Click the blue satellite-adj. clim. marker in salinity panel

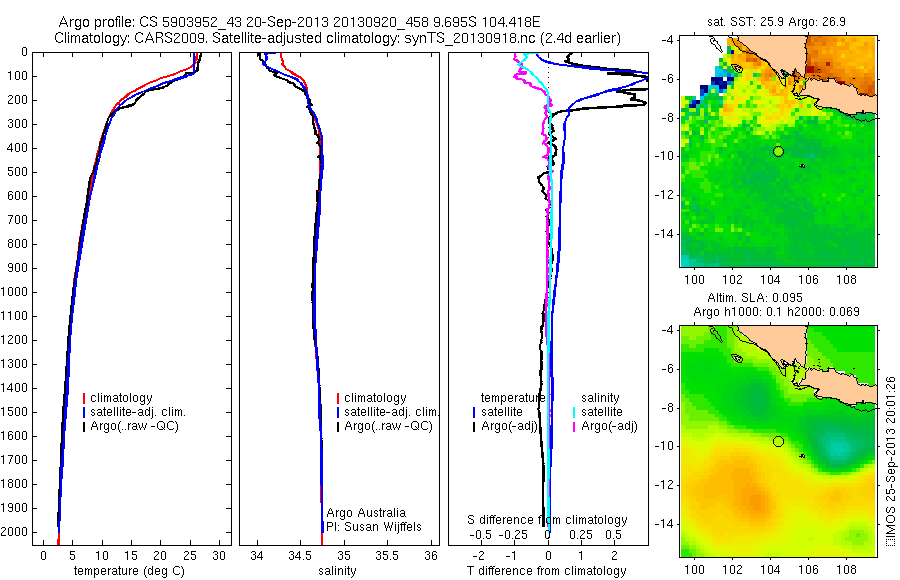(338, 412)
